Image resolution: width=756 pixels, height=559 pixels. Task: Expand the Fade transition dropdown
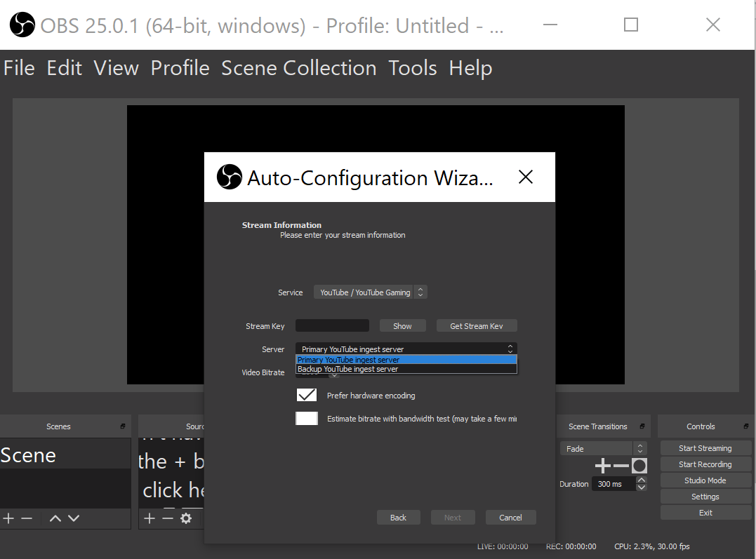pyautogui.click(x=603, y=448)
